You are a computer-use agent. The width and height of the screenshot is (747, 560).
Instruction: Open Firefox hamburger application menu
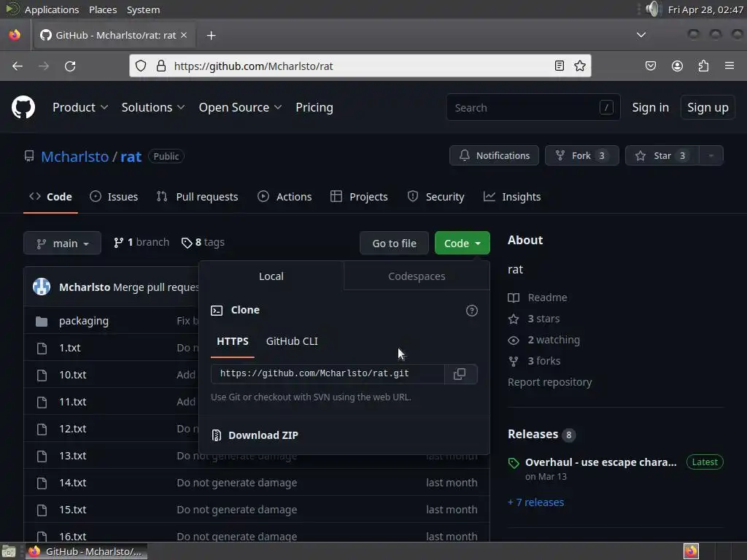tap(729, 66)
